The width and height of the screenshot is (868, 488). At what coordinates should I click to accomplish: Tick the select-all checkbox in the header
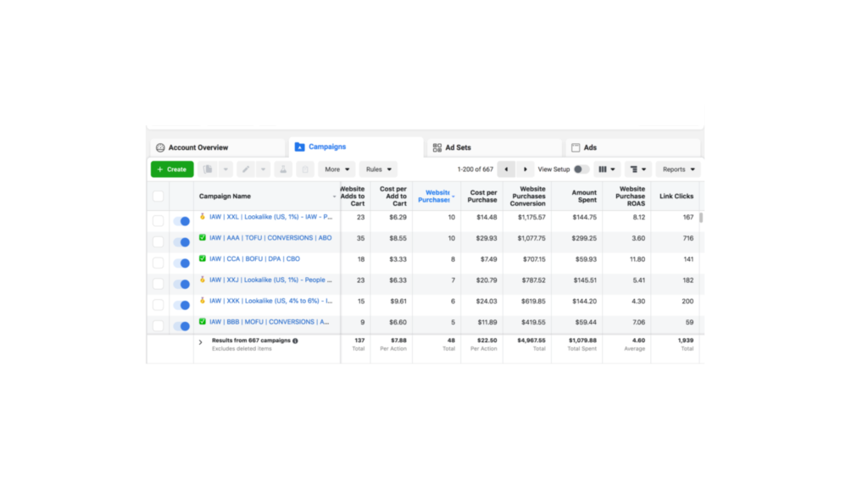click(159, 197)
